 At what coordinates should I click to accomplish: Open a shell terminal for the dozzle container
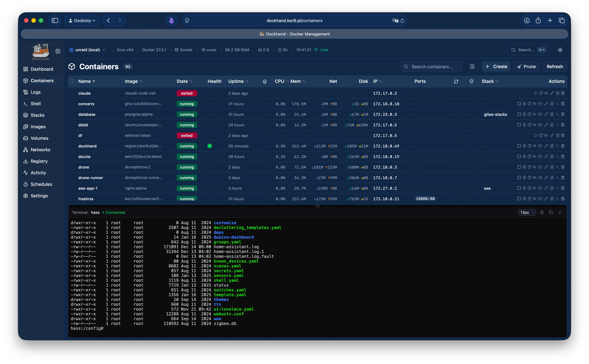[x=557, y=156]
